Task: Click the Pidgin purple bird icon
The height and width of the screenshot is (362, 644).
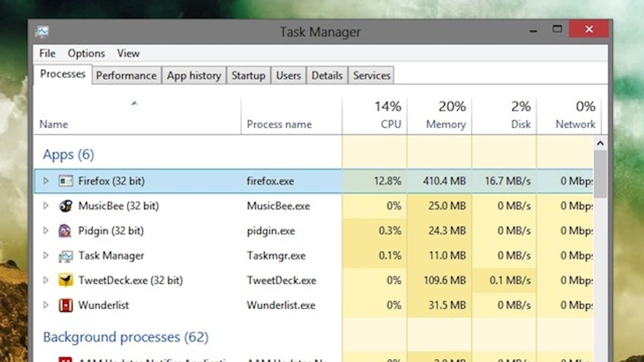Action: point(65,231)
